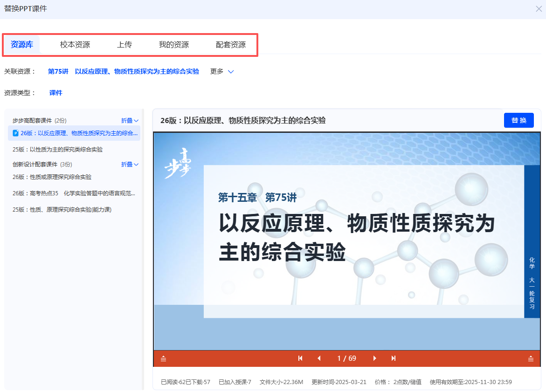Open the menu icon at the player's right

531,358
